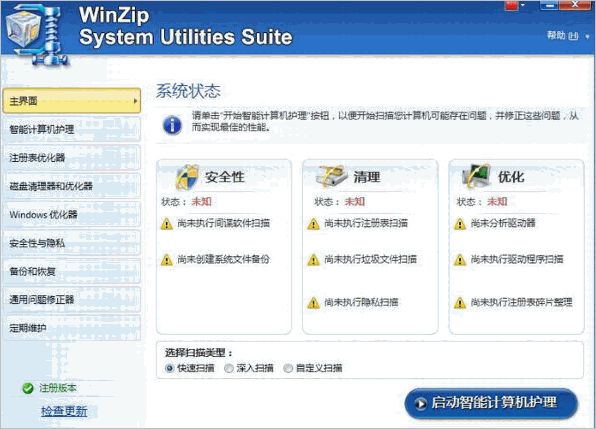Click warning icon next to 尚未执行垃圾文件扫描
This screenshot has height=429, width=596.
313,260
